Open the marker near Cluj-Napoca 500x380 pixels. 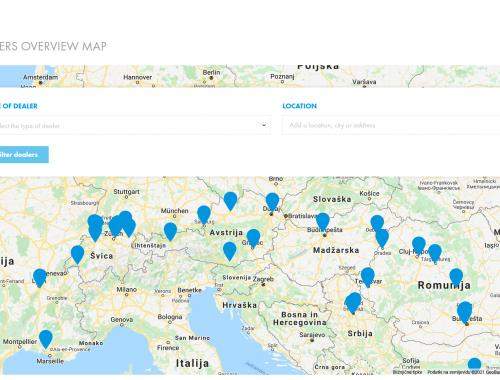point(419,245)
